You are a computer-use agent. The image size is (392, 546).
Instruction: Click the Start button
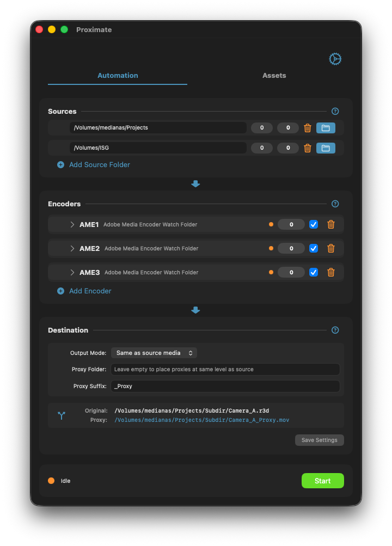point(322,481)
